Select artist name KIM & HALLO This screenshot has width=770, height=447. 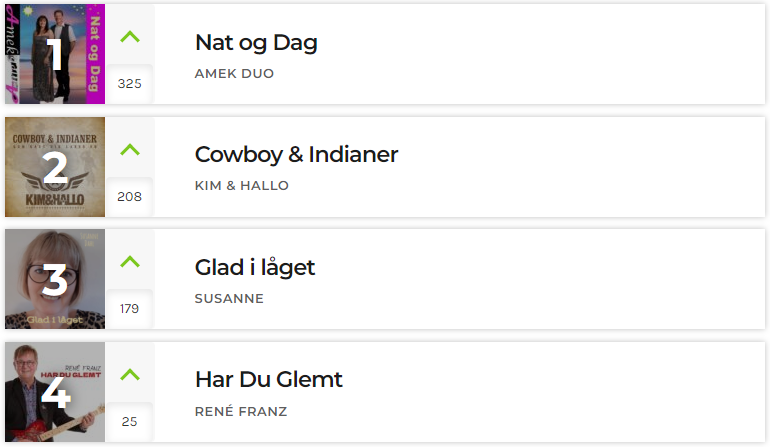pos(242,186)
